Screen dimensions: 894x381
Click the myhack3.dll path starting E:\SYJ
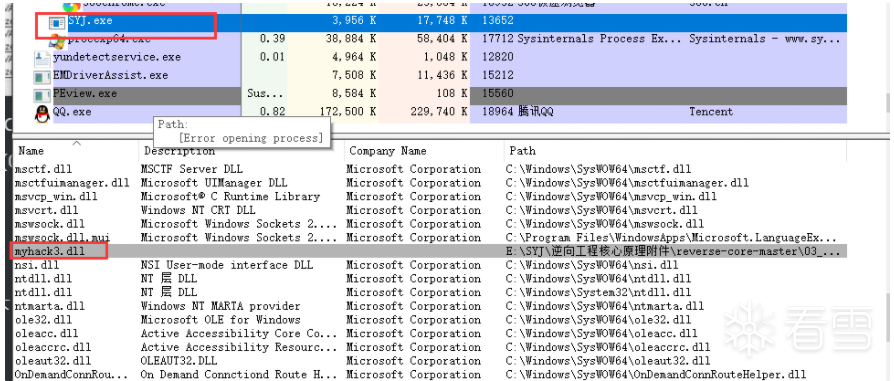pyautogui.click(x=672, y=252)
